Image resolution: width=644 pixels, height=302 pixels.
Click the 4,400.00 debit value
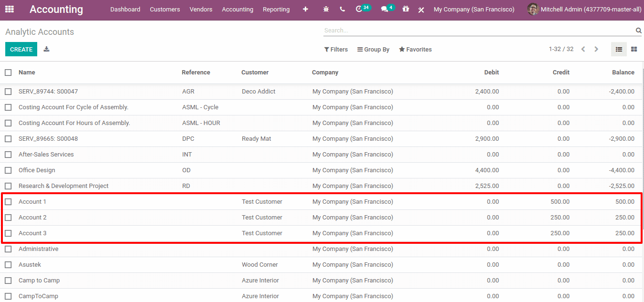coord(487,170)
